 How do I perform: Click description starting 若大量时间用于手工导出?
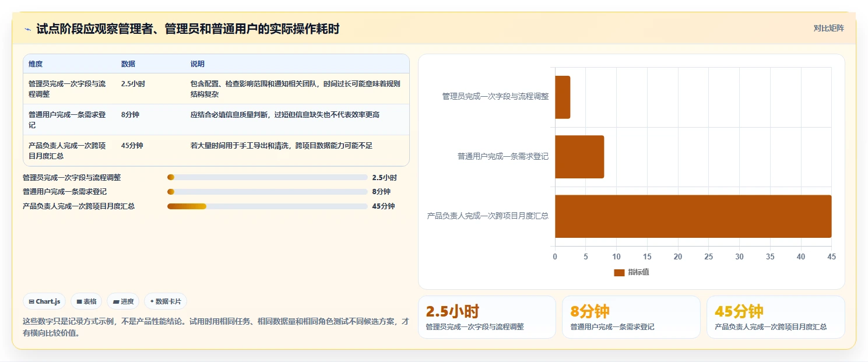[282, 146]
